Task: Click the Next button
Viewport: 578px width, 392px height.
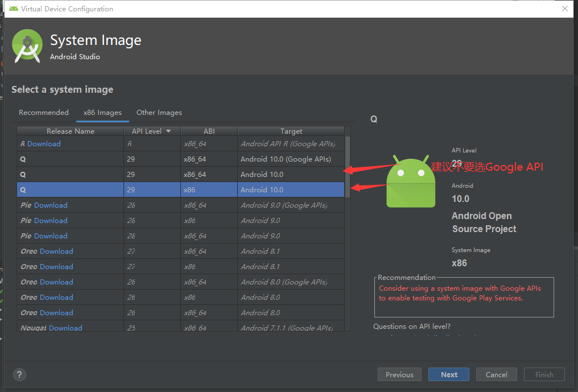Action: pos(449,375)
